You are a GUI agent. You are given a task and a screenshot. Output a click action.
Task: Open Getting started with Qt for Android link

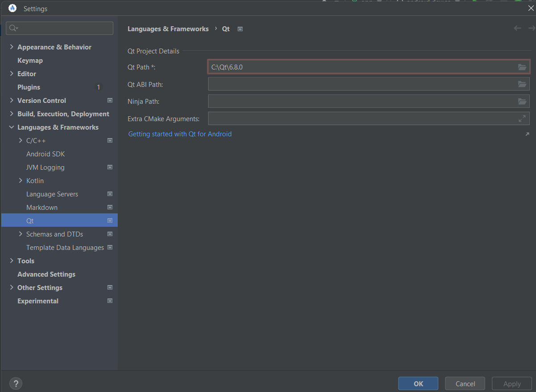180,134
